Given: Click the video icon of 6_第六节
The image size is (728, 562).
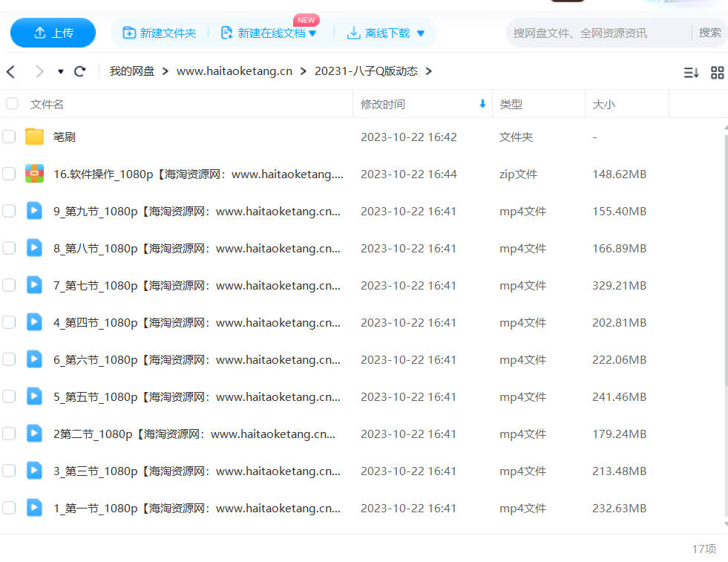Looking at the screenshot, I should point(34,359).
